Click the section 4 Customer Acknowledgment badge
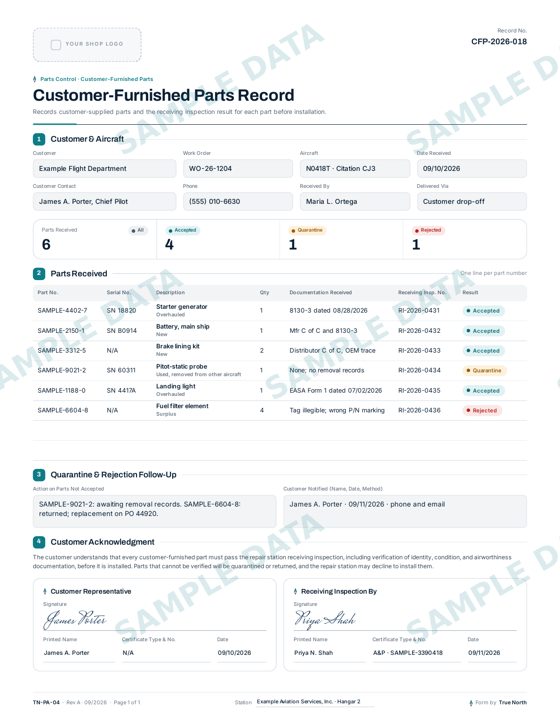Screen dimensions: 560x725 click(39, 541)
